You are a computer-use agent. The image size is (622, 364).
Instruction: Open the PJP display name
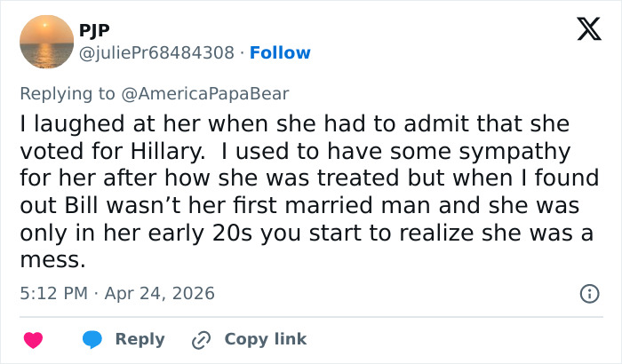(x=99, y=31)
